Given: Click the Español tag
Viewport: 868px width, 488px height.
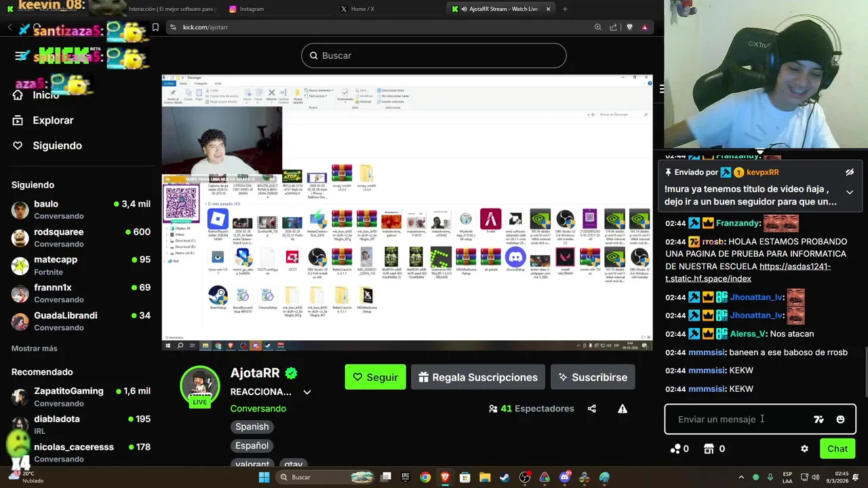Looking at the screenshot, I should coord(252,445).
